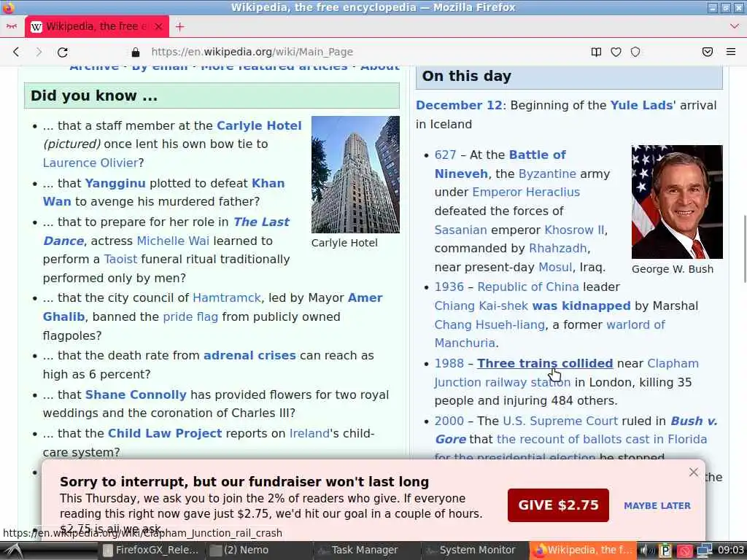The height and width of the screenshot is (560, 747).
Task: Visit the Chang Hsueh-liang link
Action: point(489,325)
